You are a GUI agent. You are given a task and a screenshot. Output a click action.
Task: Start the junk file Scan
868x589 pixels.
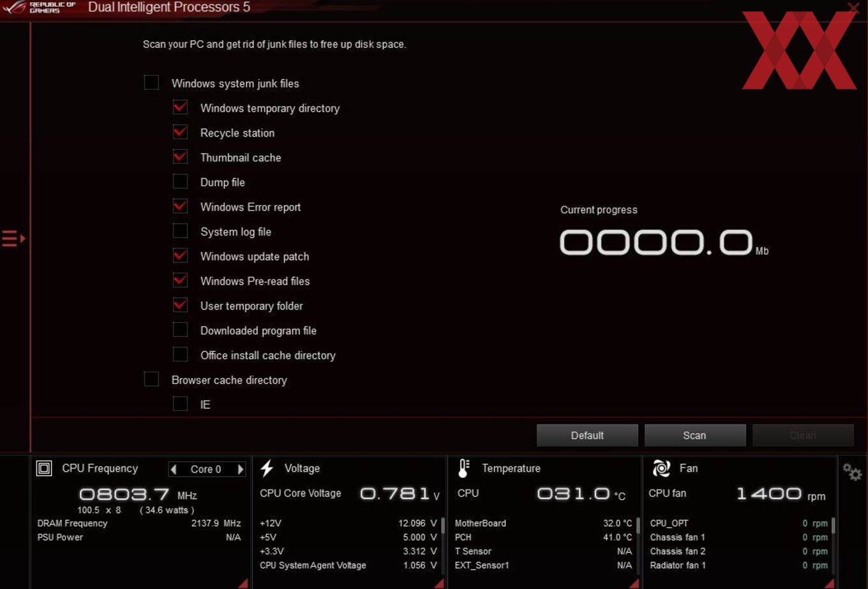click(x=694, y=435)
